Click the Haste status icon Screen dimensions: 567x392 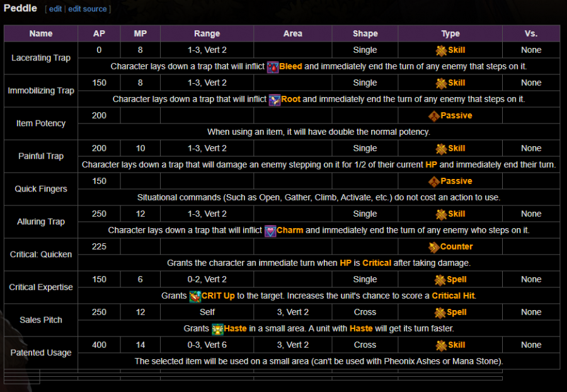217,329
